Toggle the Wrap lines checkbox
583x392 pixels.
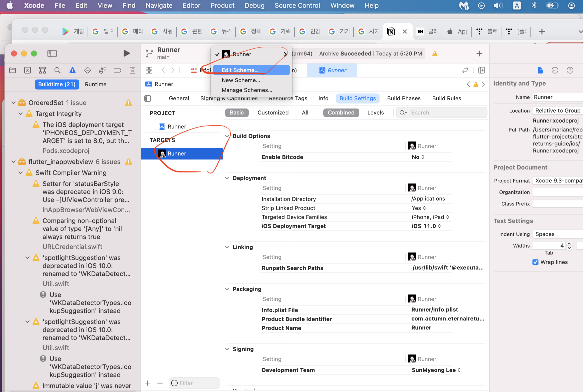coord(535,262)
